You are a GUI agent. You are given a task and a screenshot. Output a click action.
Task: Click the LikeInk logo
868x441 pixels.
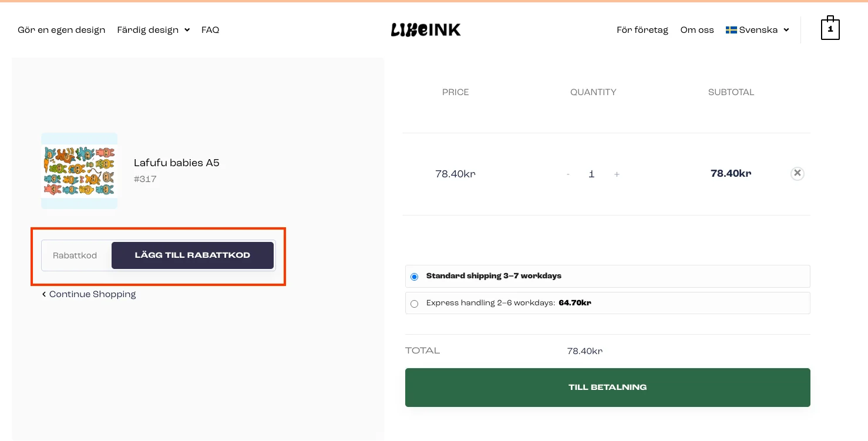[x=426, y=30]
